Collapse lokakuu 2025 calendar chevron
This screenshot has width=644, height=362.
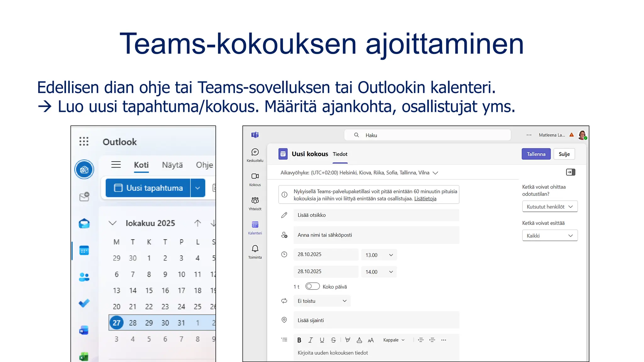click(x=113, y=223)
